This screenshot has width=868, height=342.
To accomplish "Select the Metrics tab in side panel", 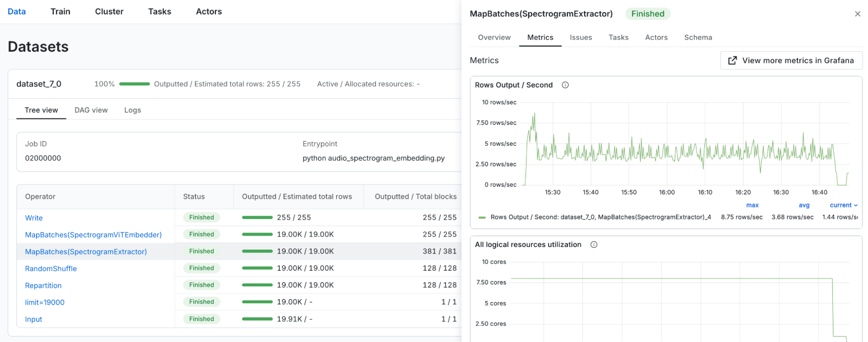I will [x=540, y=37].
